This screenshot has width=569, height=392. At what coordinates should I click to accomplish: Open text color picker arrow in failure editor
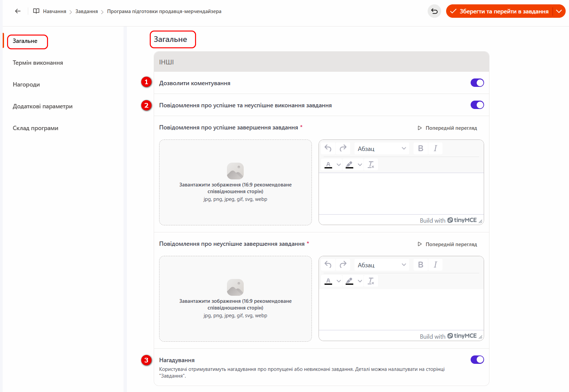(339, 281)
